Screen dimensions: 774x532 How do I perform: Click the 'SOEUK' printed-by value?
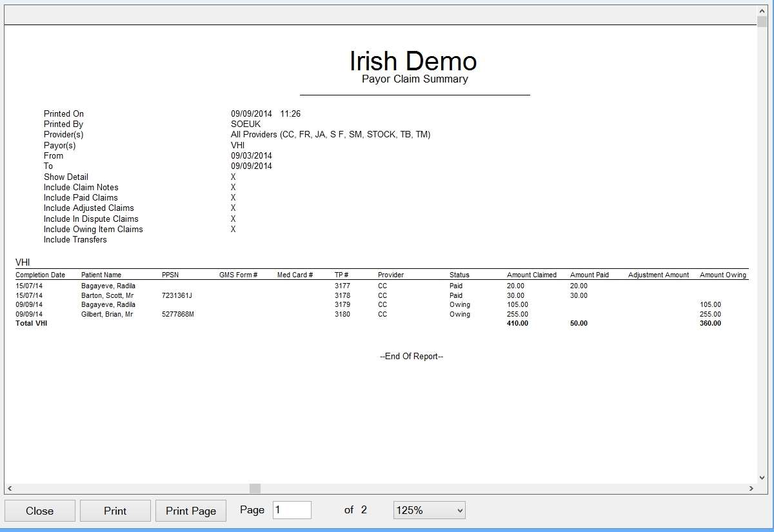(x=246, y=124)
